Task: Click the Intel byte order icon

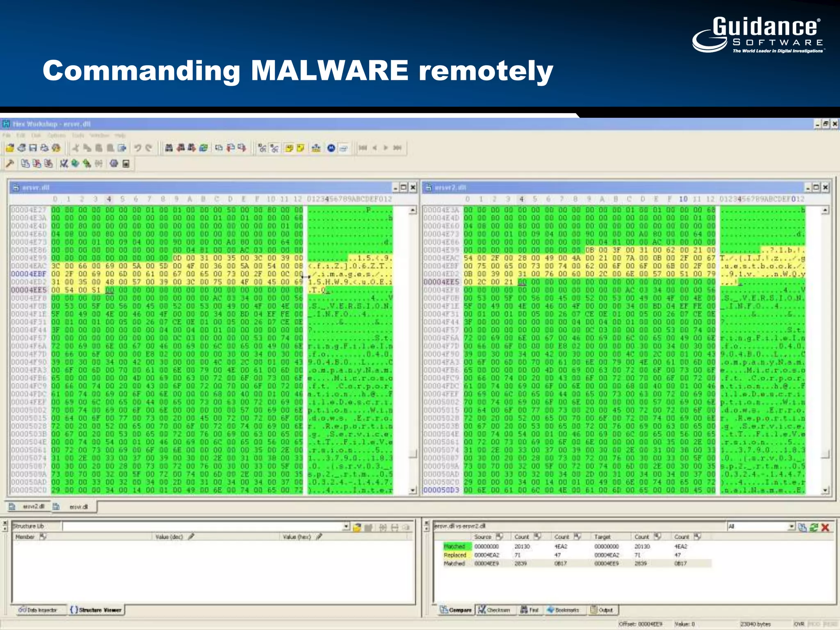Action: click(343, 148)
